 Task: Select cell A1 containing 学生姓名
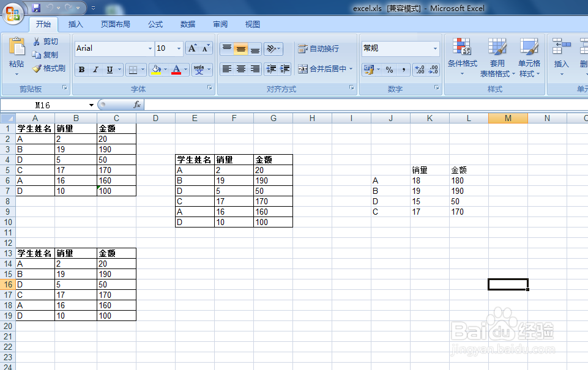pos(35,128)
